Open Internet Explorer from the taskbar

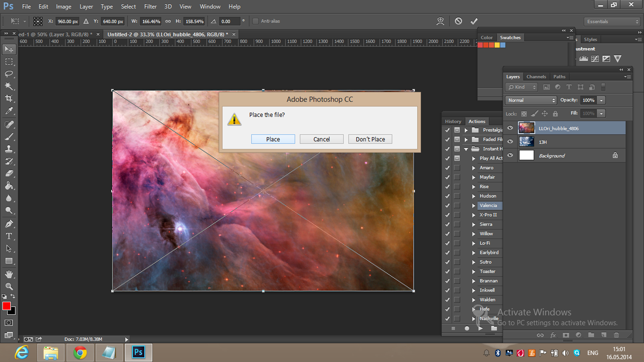point(22,353)
